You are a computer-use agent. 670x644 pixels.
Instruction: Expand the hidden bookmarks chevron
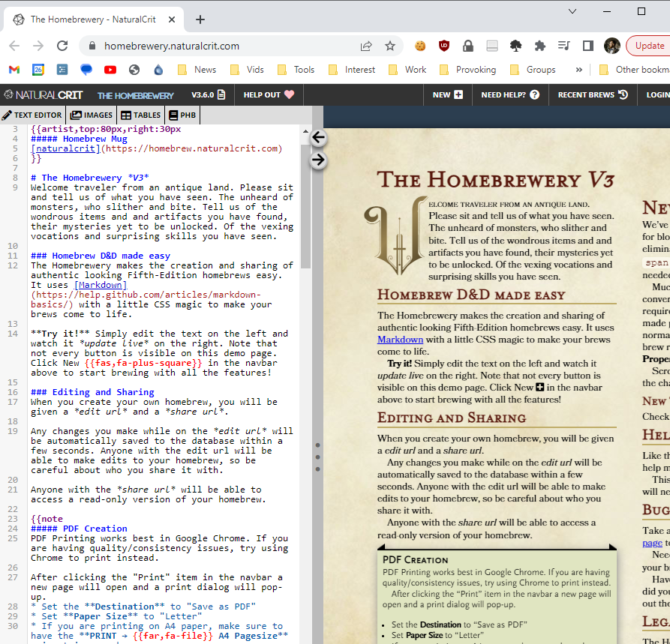coord(579,70)
